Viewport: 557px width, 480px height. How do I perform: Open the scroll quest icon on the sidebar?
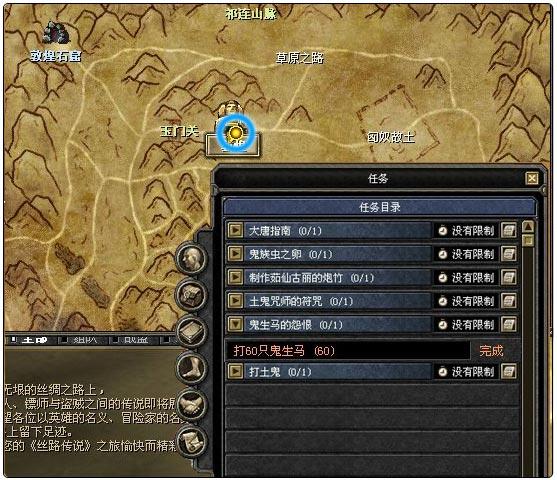pos(191,441)
